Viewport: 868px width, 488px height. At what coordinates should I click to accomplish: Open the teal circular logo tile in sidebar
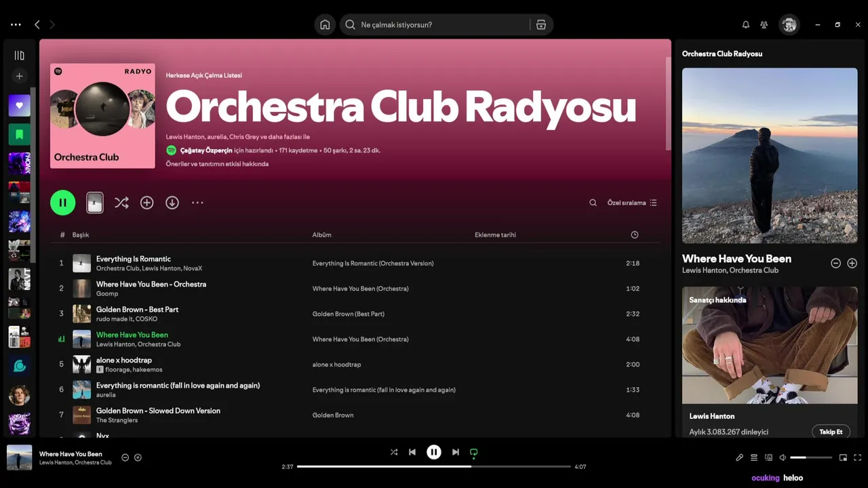click(19, 366)
